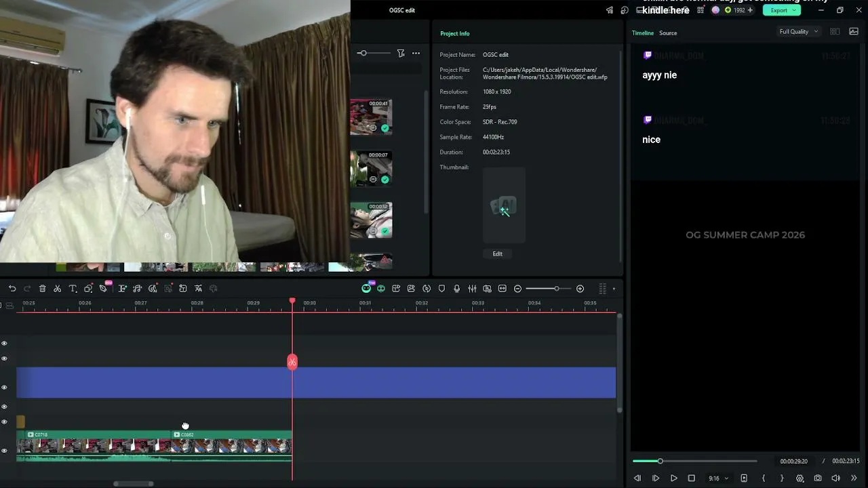Take a snapshot with the camera icon
868x488 pixels.
click(818, 479)
